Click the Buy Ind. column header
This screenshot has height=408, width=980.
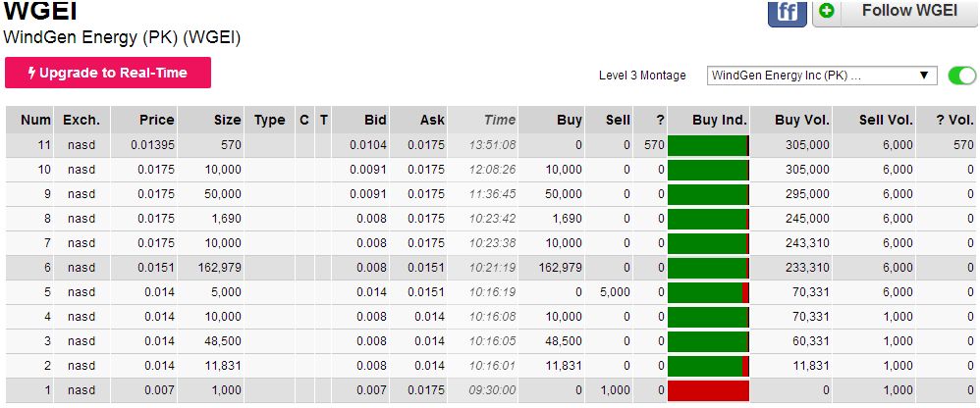[709, 120]
